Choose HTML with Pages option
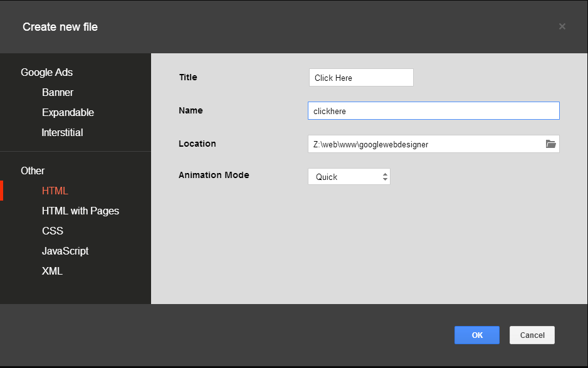Image resolution: width=588 pixels, height=368 pixels. tap(80, 211)
